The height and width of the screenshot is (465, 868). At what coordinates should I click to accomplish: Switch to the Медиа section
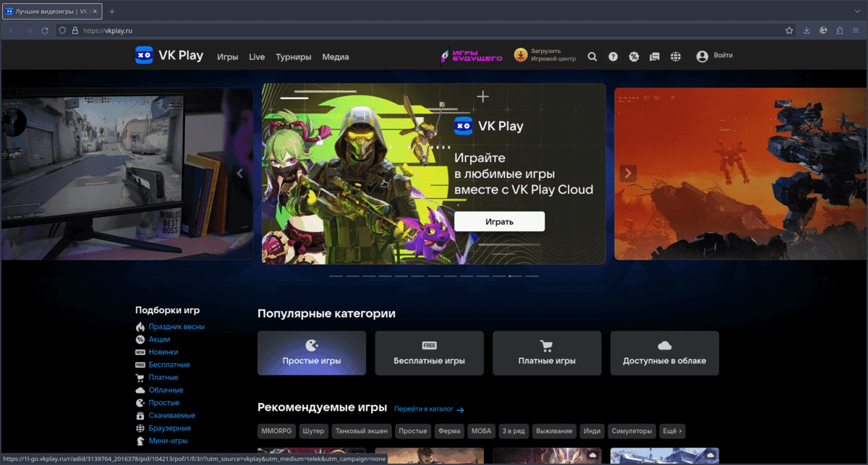[336, 56]
